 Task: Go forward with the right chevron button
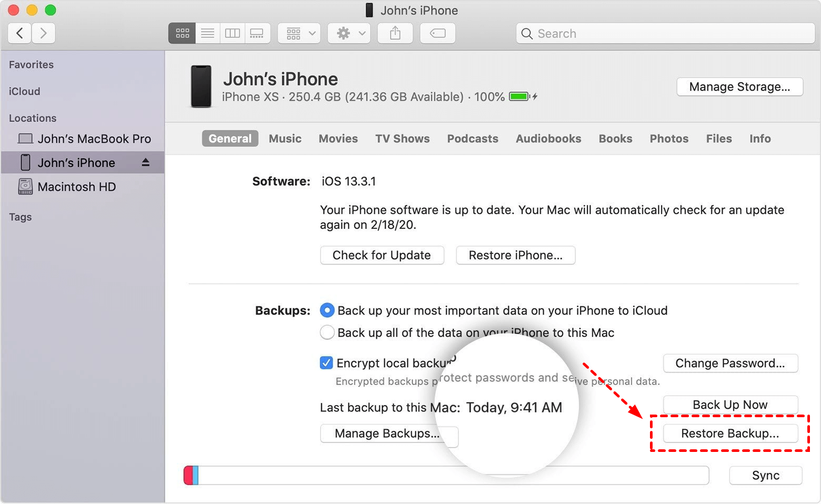coord(43,34)
